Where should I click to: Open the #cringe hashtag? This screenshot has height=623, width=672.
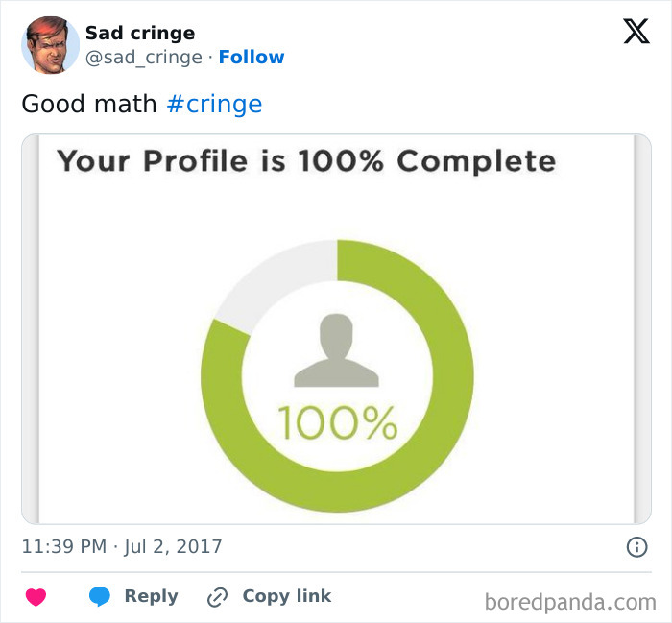pos(214,104)
